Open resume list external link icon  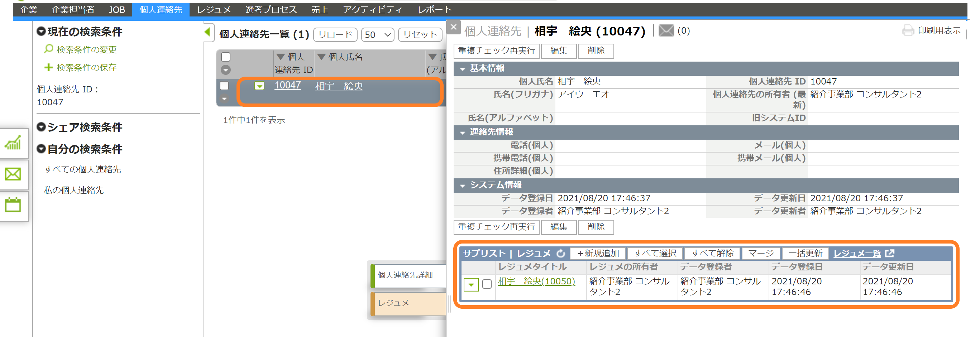coord(890,253)
